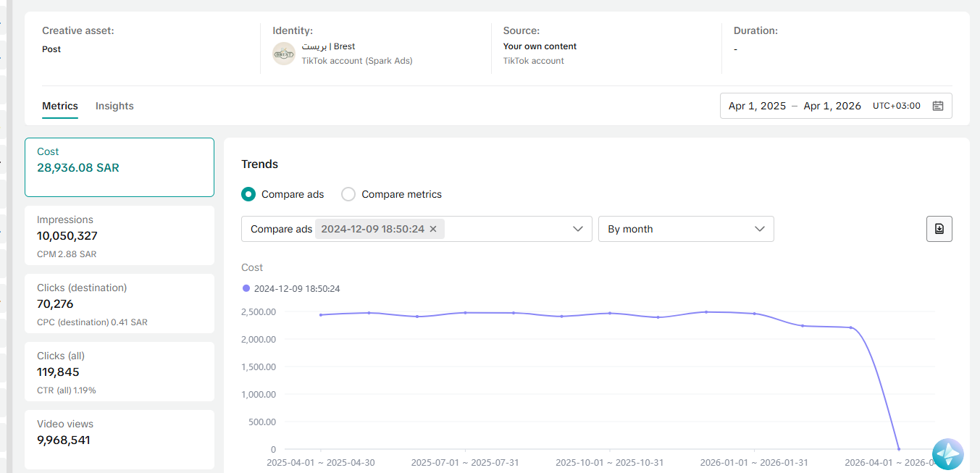Image resolution: width=980 pixels, height=473 pixels.
Task: Click CPC (destination) 0.41 SAR text
Action: point(92,322)
